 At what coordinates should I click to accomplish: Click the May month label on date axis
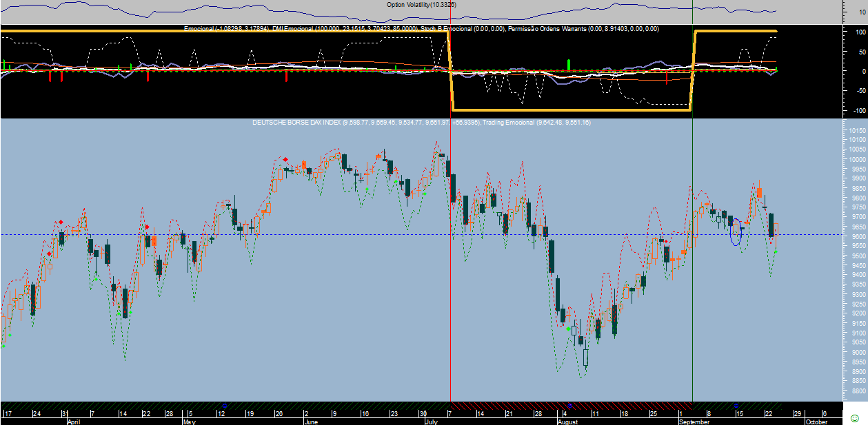coord(190,421)
